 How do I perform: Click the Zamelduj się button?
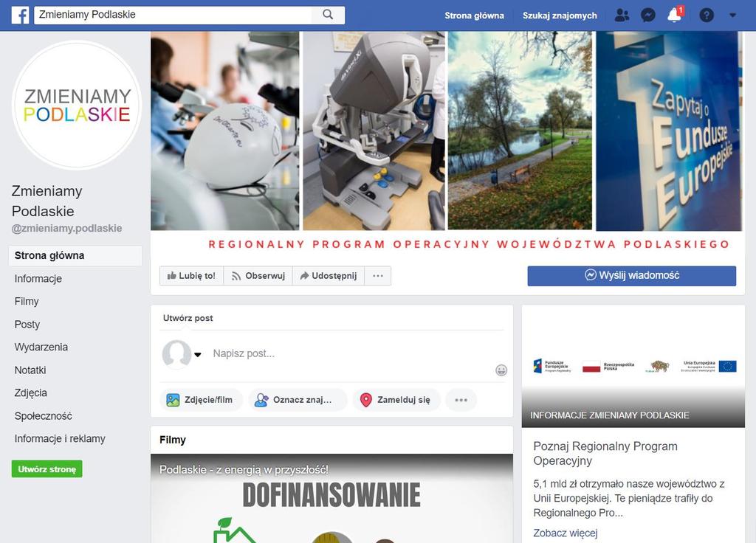396,400
